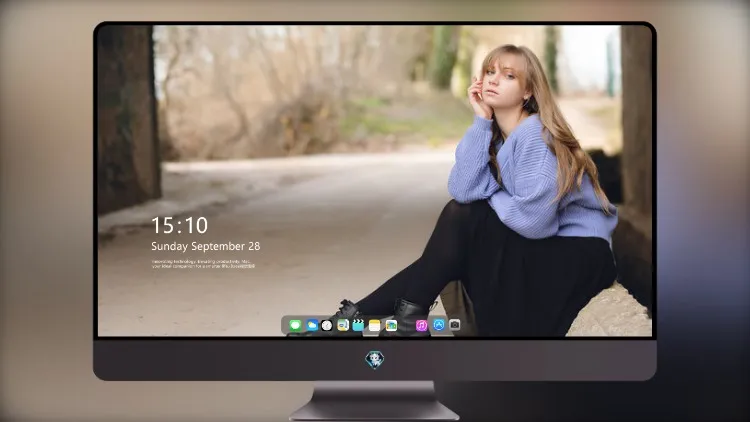Screen dimensions: 750x422
Task: Click the 15:10 clock widget
Action: point(179,225)
